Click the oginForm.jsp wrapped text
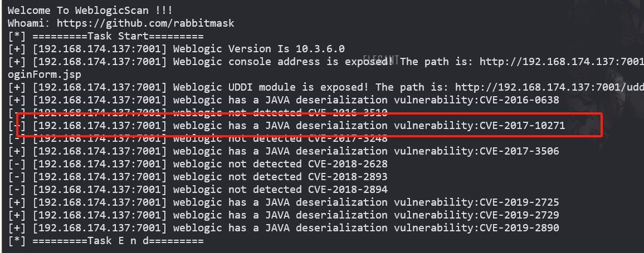The width and height of the screenshot is (644, 253). coord(45,75)
